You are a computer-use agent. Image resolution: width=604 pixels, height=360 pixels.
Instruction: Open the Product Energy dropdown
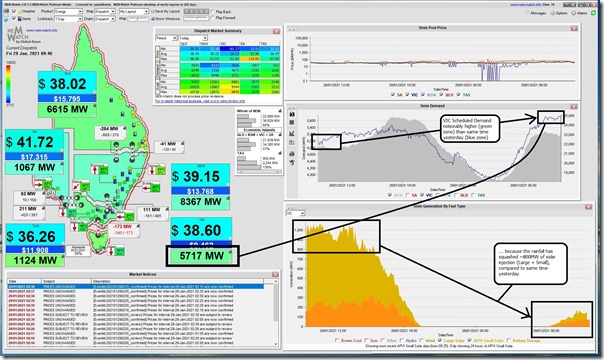[69, 11]
